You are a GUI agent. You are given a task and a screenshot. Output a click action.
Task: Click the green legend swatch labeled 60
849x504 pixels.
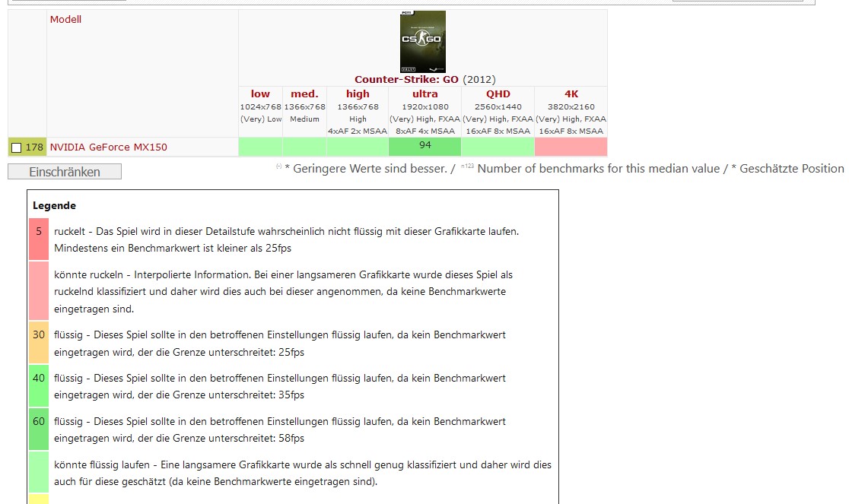pyautogui.click(x=39, y=429)
